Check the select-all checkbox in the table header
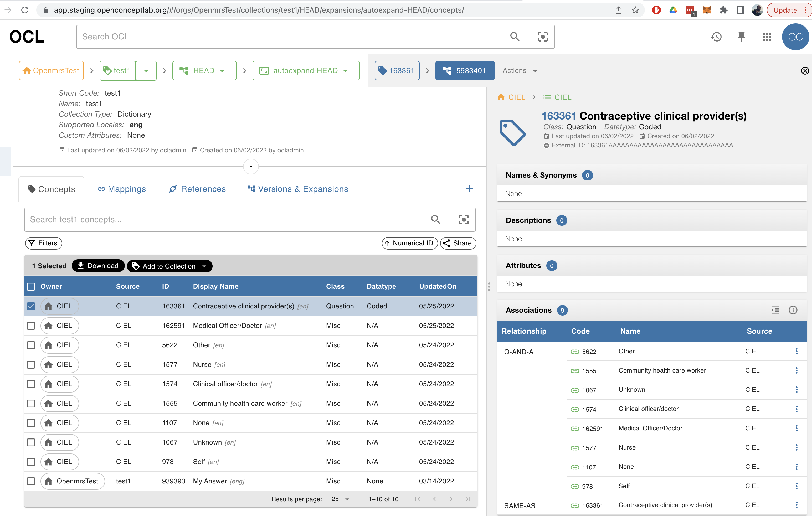 (31, 286)
